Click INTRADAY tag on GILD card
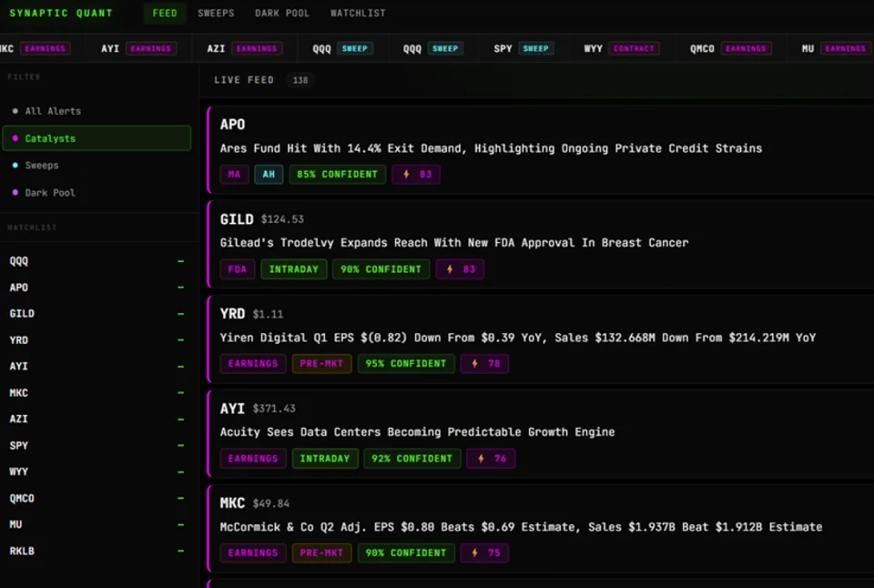874x588 pixels. pyautogui.click(x=294, y=269)
